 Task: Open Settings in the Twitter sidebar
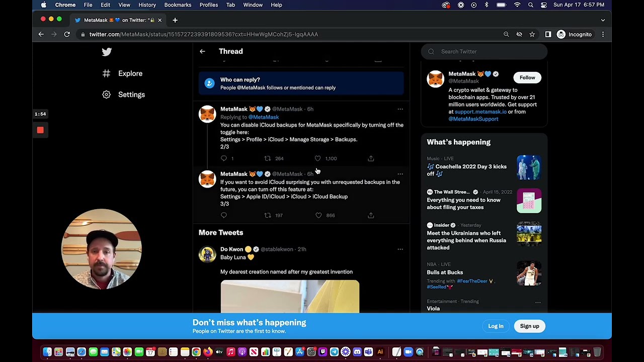(x=124, y=95)
